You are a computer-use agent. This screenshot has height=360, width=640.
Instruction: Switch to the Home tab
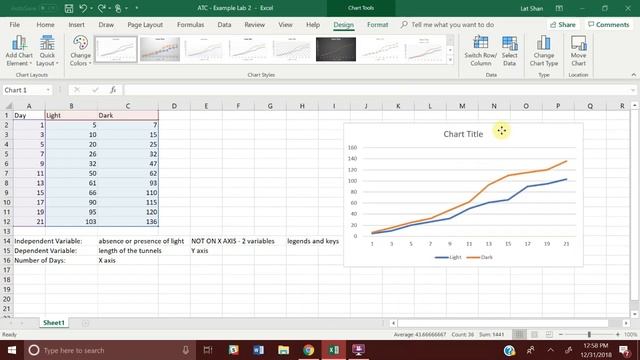tap(45, 24)
